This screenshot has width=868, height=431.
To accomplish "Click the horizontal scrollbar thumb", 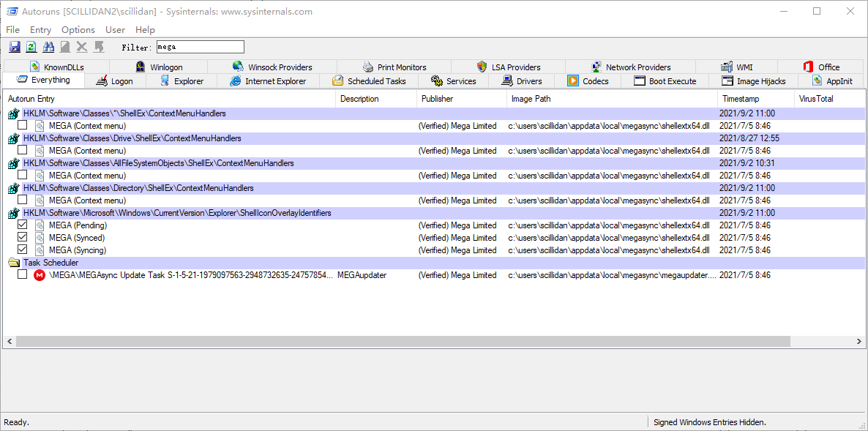I will point(403,342).
